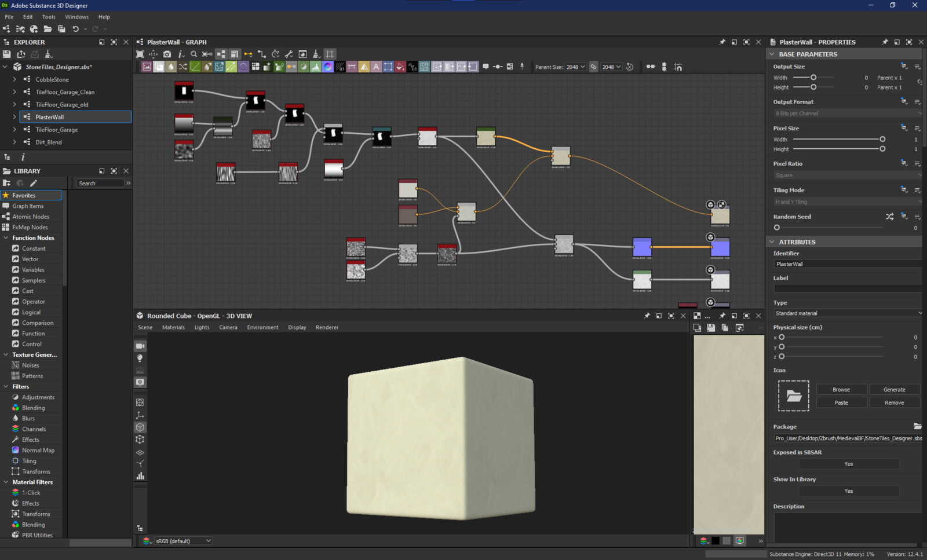The width and height of the screenshot is (927, 560).
Task: Collapse the ATTRIBUTES section
Action: tap(772, 241)
